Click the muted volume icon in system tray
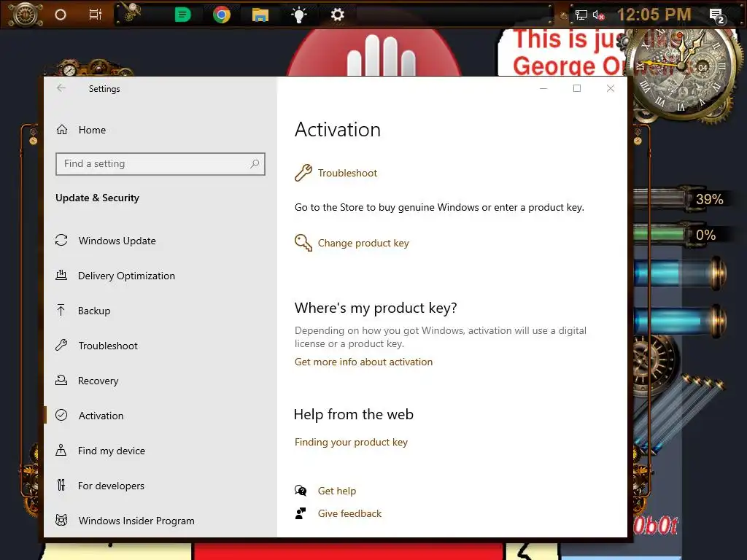Image resolution: width=747 pixels, height=560 pixels. tap(598, 15)
